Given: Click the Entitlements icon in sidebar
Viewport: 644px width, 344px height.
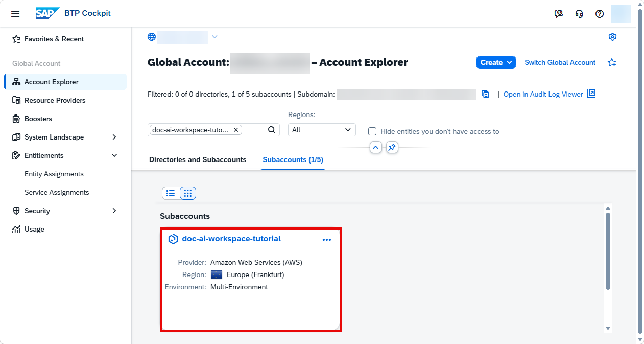Looking at the screenshot, I should pos(16,155).
